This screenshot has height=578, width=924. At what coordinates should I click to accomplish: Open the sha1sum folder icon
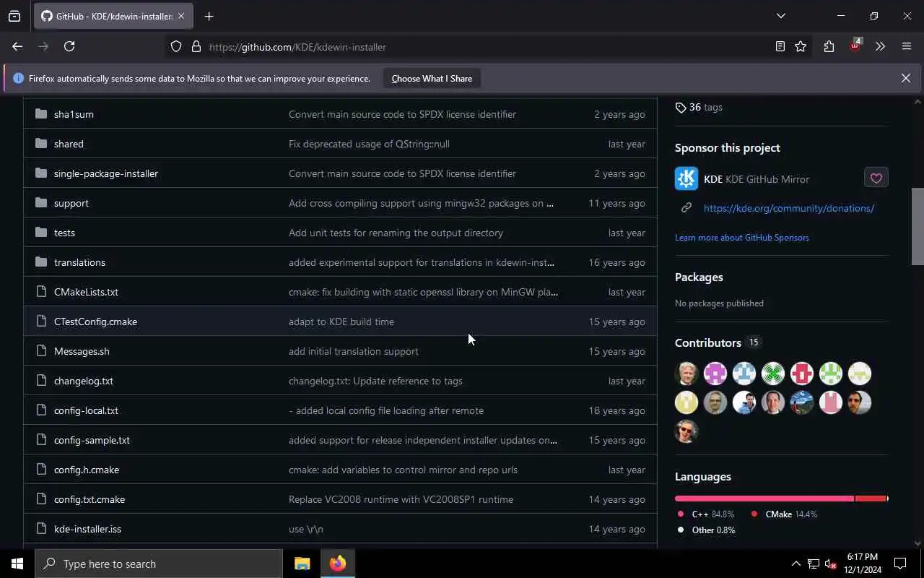click(41, 114)
